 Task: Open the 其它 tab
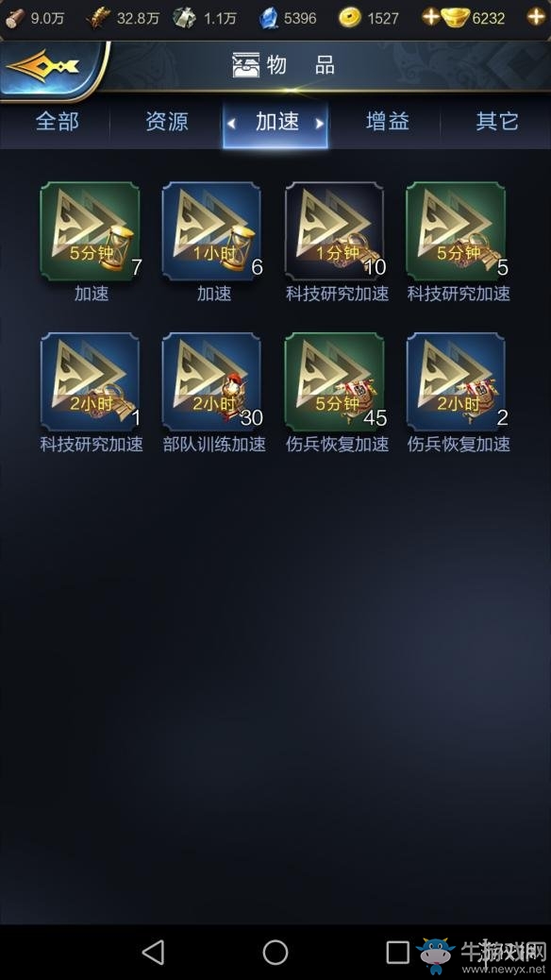coord(497,121)
